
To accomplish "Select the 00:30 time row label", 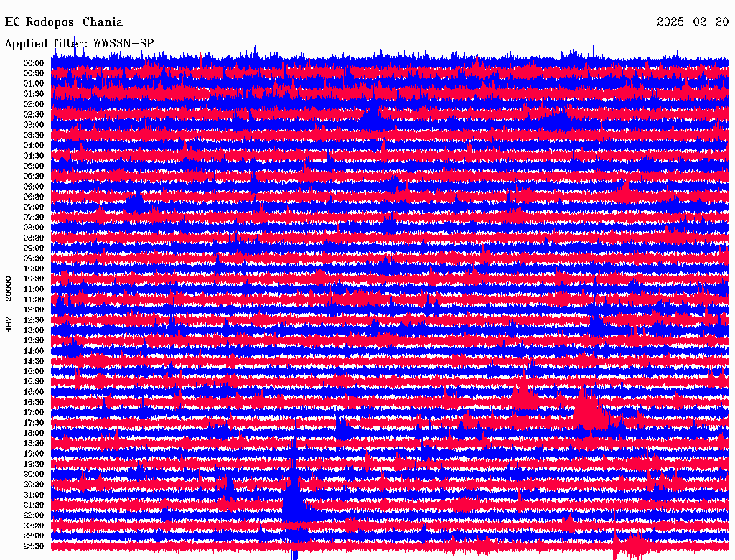I will point(34,74).
